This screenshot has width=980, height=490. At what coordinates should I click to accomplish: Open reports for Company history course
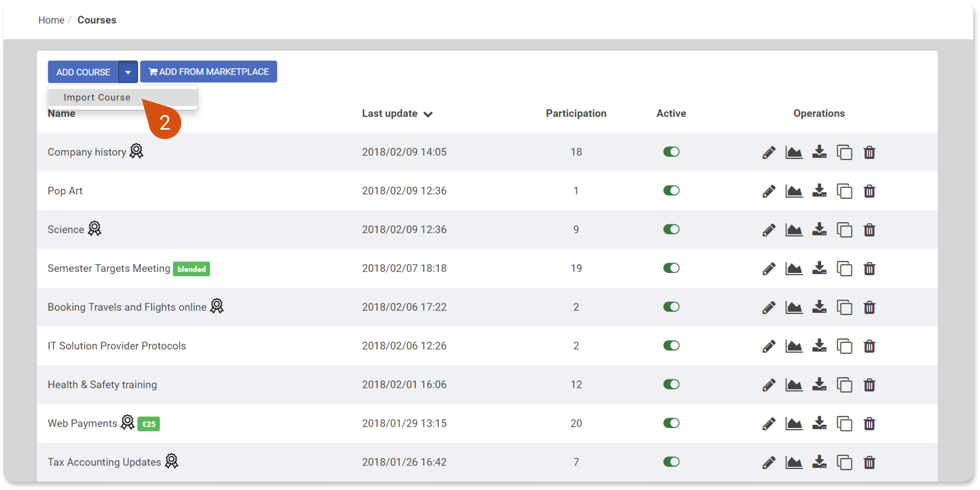(x=794, y=152)
